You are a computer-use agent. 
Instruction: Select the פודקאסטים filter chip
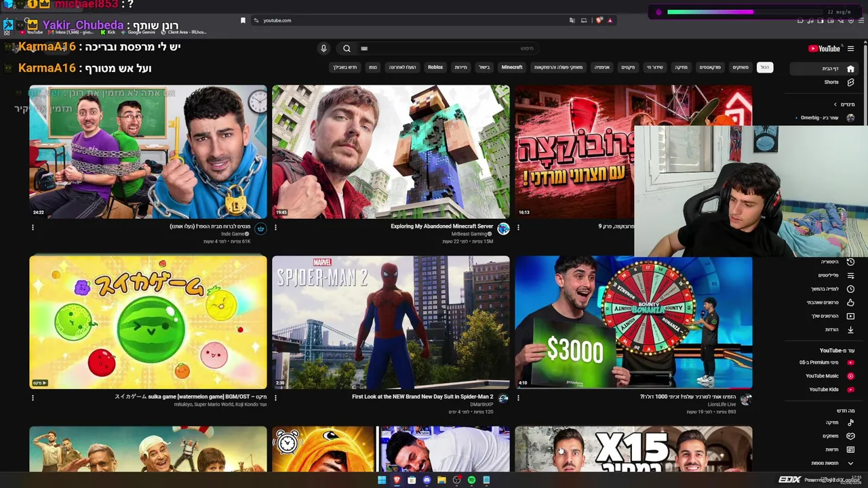710,67
